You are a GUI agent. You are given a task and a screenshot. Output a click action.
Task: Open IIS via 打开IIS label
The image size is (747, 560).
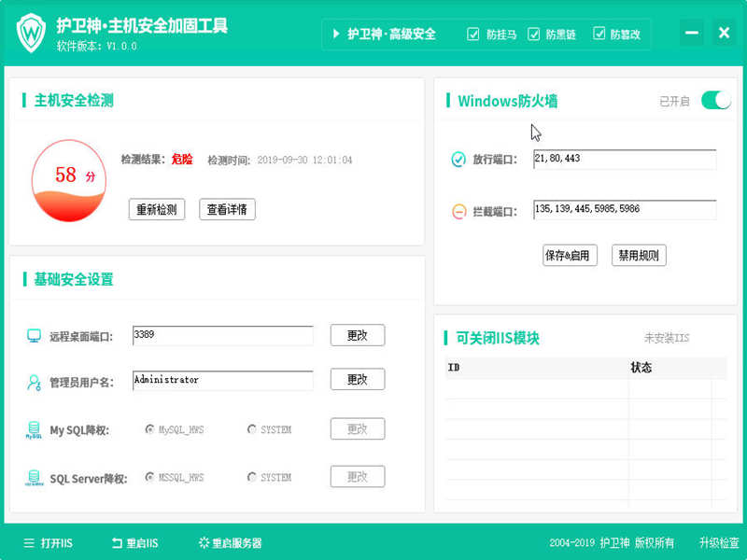pos(57,543)
